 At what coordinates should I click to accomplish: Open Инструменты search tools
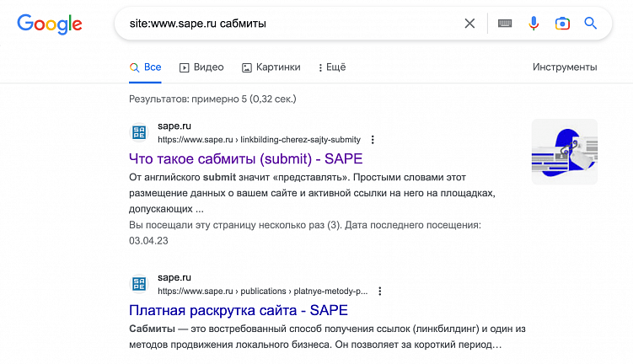tap(565, 67)
